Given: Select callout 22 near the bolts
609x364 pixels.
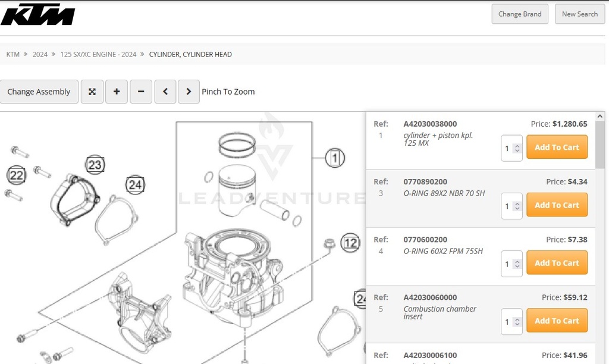Looking at the screenshot, I should point(17,175).
